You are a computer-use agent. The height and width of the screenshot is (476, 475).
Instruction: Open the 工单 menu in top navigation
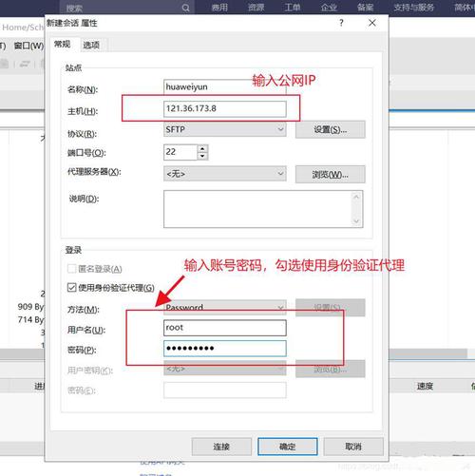[x=293, y=8]
